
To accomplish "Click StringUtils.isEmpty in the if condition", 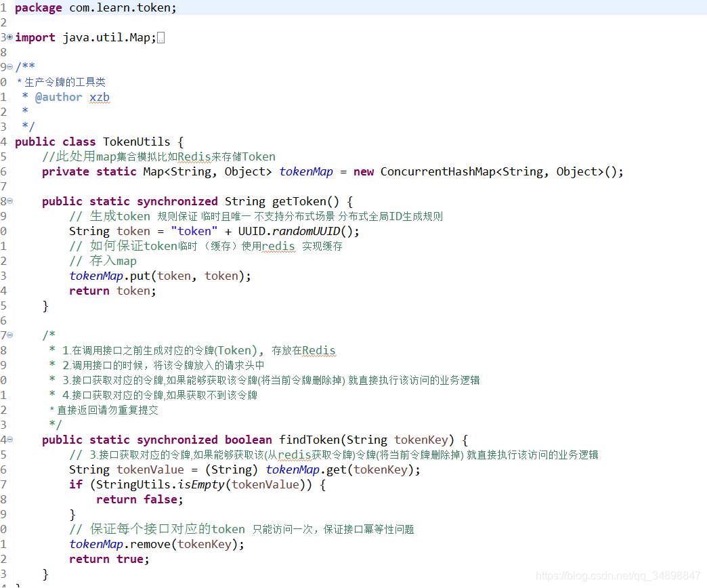I will pyautogui.click(x=160, y=484).
